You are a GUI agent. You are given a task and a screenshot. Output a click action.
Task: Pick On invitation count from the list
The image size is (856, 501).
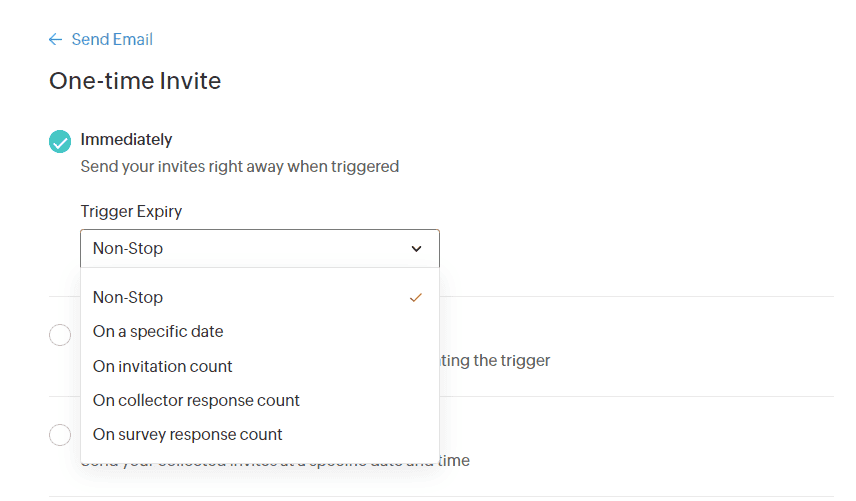click(x=163, y=366)
